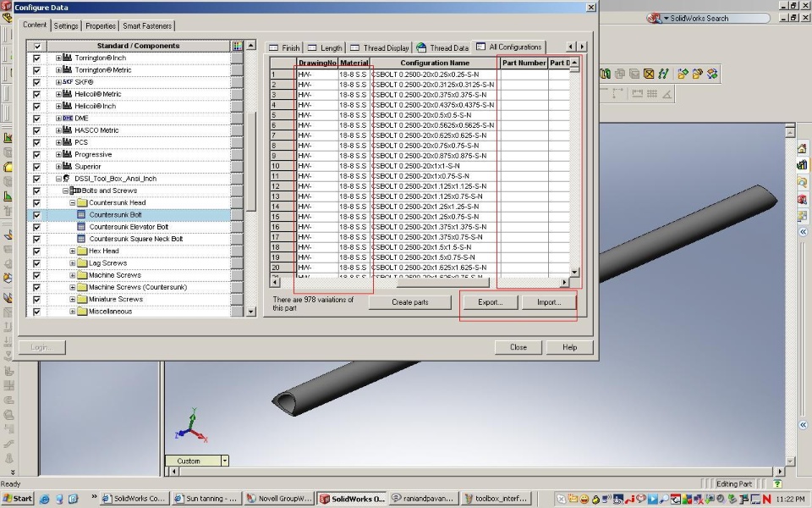Click the Import... button
Viewport: 812px width, 508px height.
coord(549,302)
